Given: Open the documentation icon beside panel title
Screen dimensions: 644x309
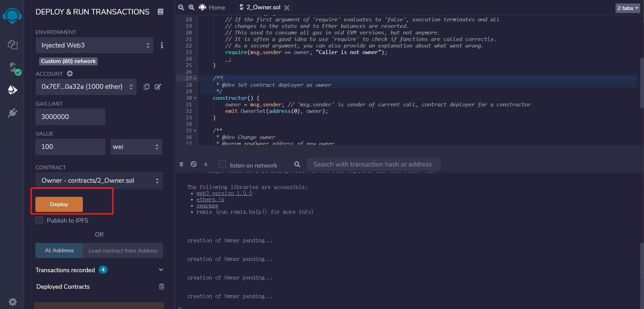Looking at the screenshot, I should click(160, 12).
